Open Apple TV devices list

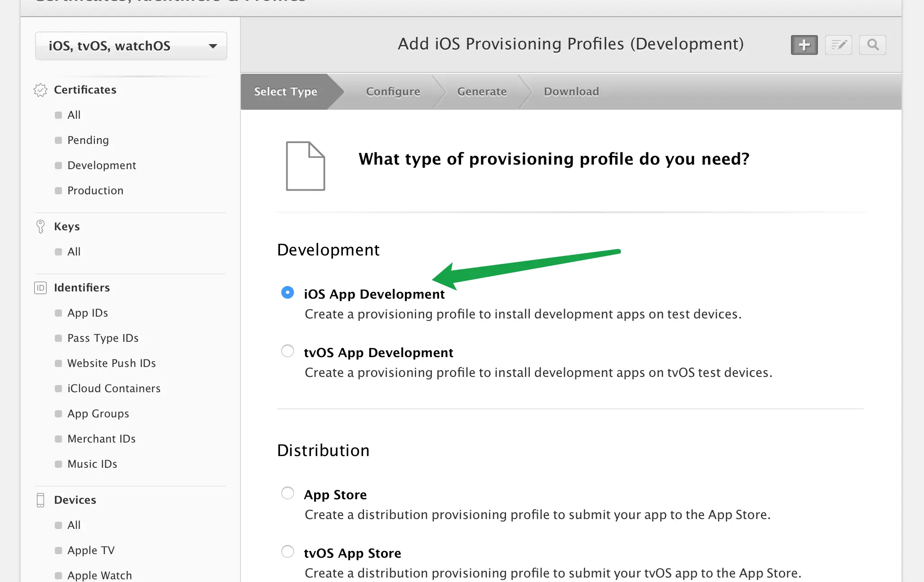tap(91, 551)
